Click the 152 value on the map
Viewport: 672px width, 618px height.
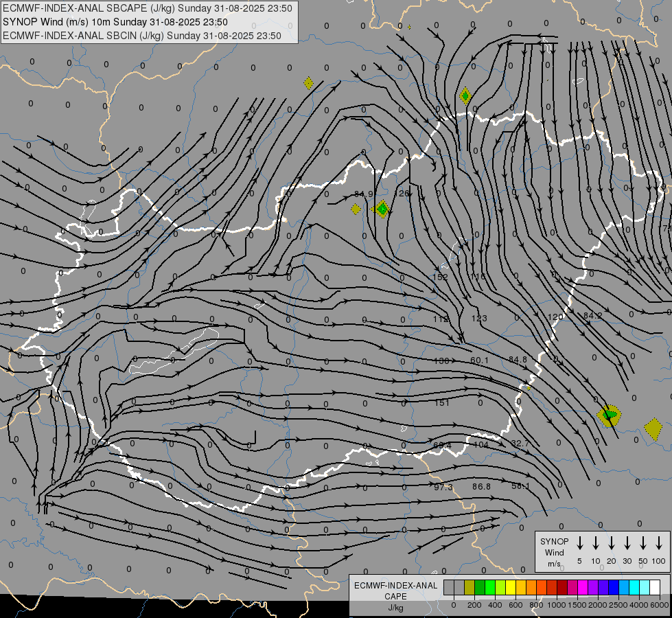(x=440, y=277)
